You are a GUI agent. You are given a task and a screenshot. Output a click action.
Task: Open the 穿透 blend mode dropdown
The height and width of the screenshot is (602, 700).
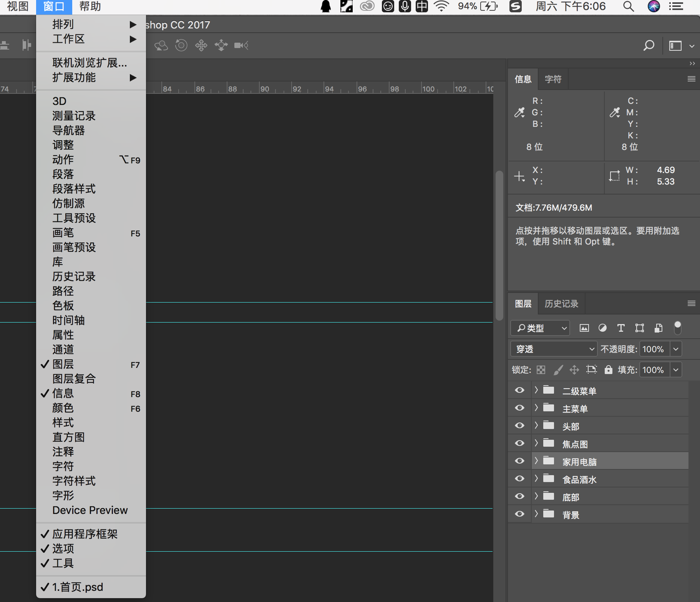pos(553,349)
